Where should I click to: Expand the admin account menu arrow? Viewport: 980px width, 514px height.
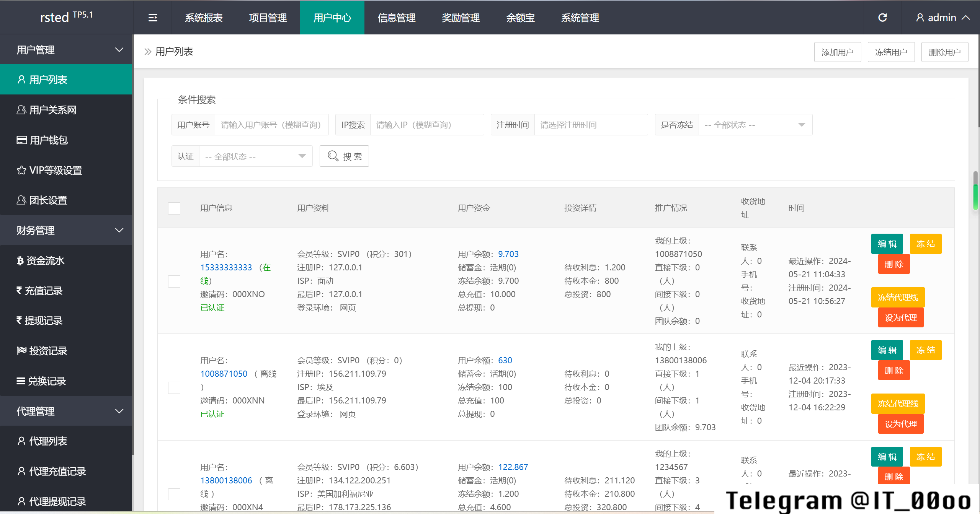pyautogui.click(x=966, y=18)
